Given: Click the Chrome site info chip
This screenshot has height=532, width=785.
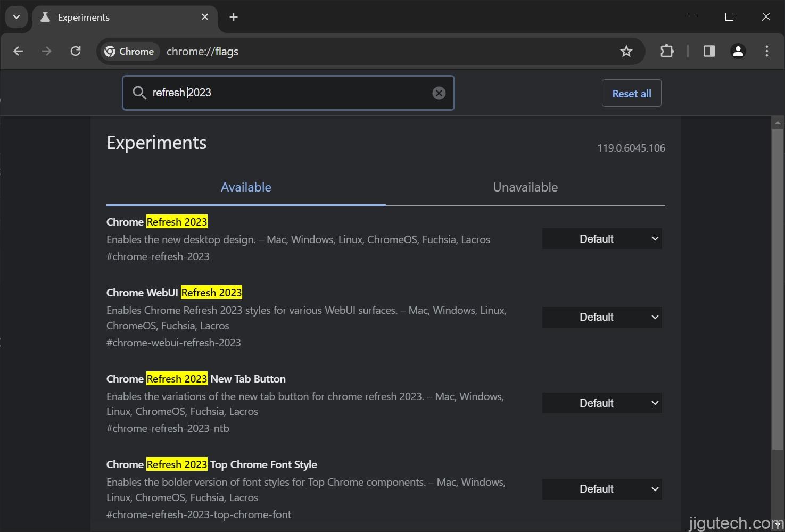Looking at the screenshot, I should click(129, 52).
